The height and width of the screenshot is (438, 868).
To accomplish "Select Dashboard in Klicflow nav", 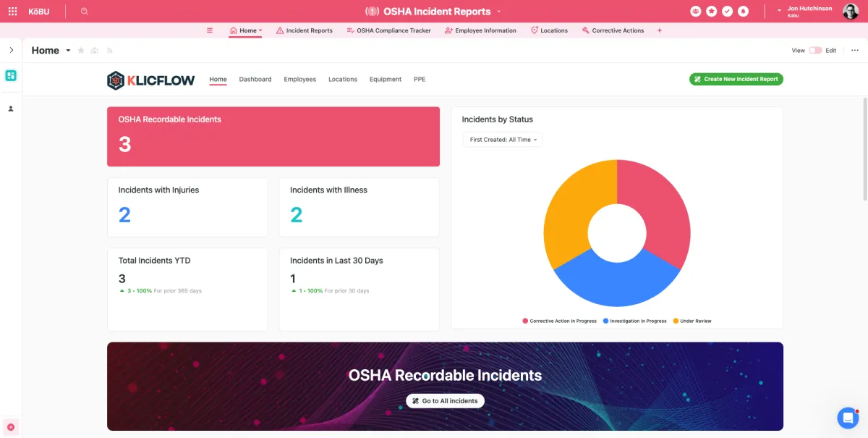I will pyautogui.click(x=255, y=79).
